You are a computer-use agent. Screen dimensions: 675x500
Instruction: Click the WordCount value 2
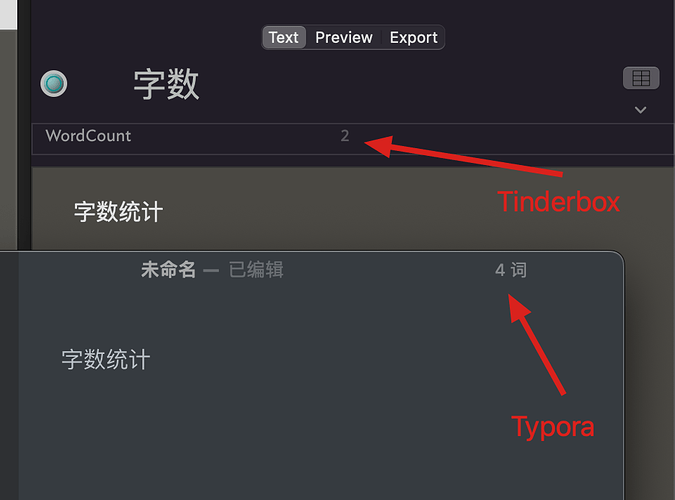click(345, 136)
